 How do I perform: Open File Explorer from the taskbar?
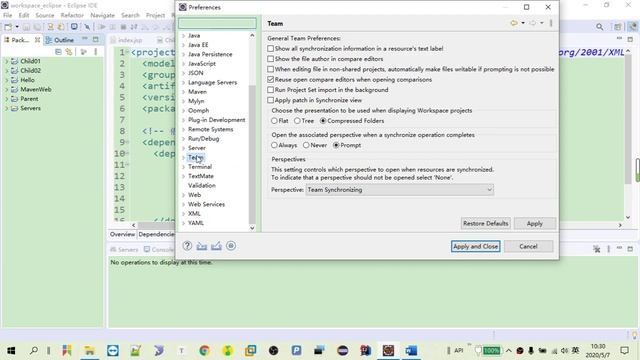(x=89, y=350)
